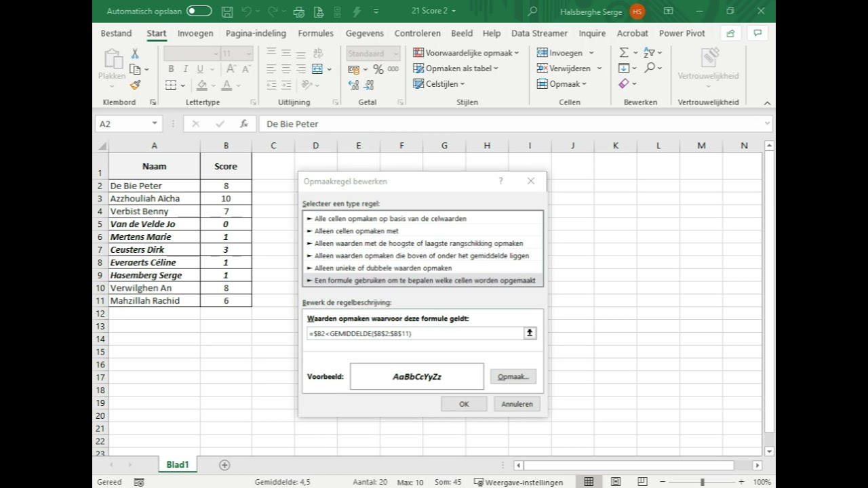Open the Gegevens ribbon tab
868x488 pixels.
[364, 33]
